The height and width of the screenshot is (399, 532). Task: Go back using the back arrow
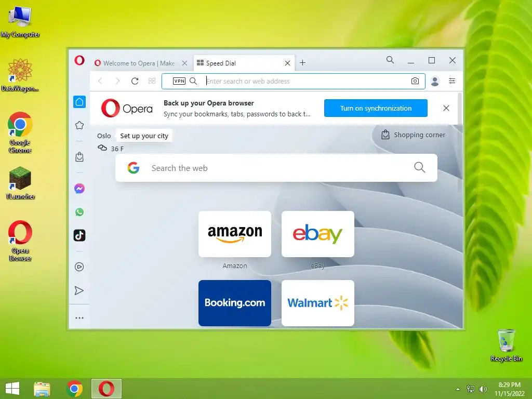tap(100, 81)
